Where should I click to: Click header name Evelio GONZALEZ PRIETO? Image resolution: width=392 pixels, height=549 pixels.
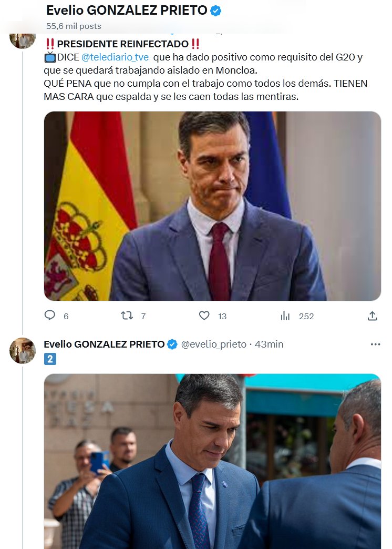(x=127, y=10)
